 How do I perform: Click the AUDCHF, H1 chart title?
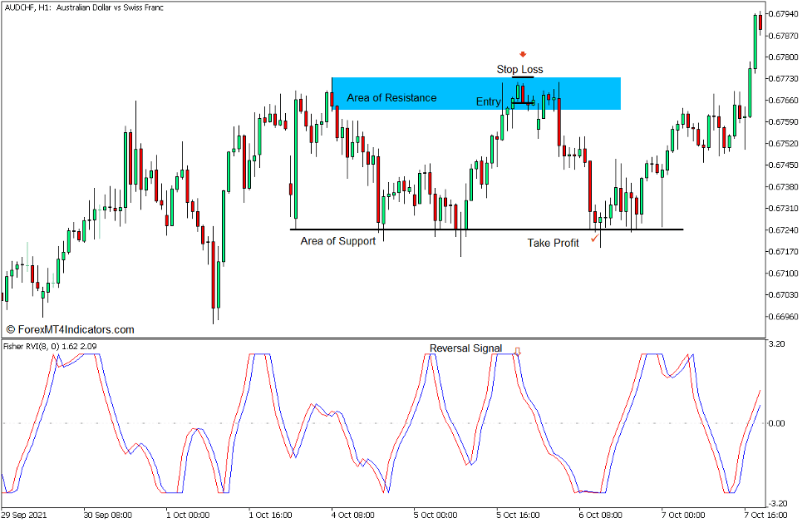coord(83,7)
